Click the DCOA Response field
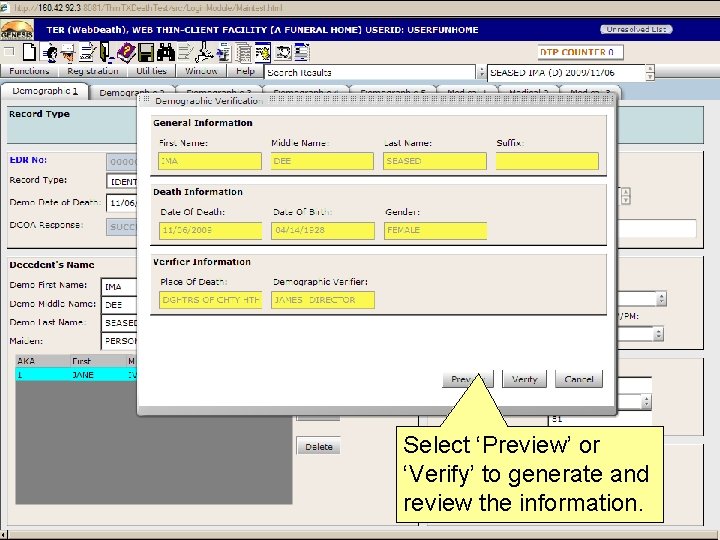Screen dimensions: 720x540 [122, 227]
